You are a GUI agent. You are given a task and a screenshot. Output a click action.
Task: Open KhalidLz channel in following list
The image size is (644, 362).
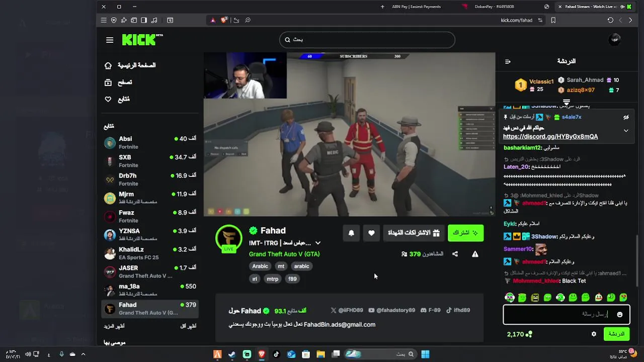tap(150, 253)
